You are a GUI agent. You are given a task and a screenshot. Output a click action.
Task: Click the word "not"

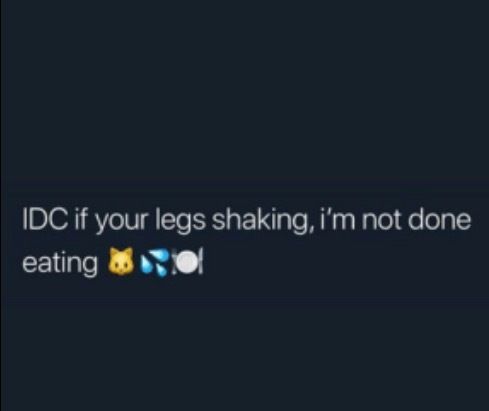pyautogui.click(x=381, y=221)
